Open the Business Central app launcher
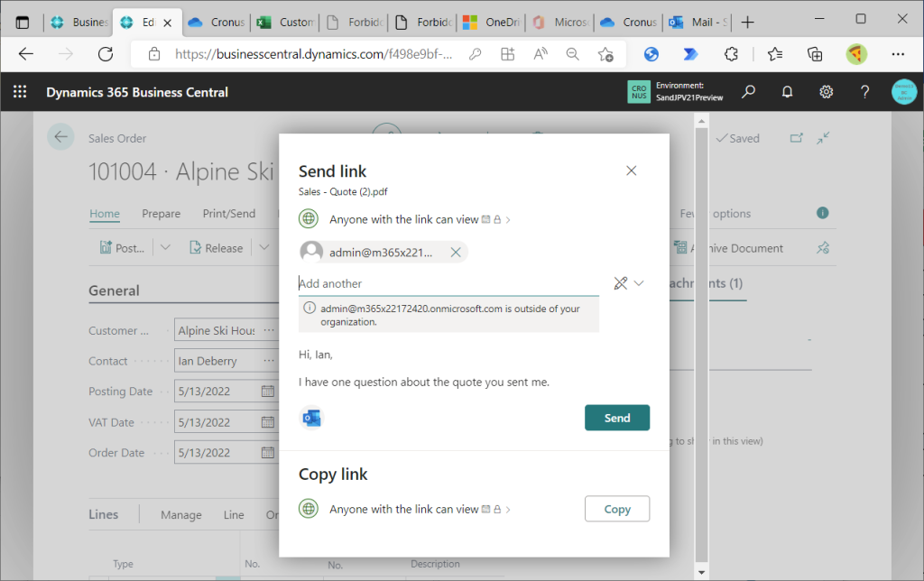The width and height of the screenshot is (924, 581). coord(20,92)
